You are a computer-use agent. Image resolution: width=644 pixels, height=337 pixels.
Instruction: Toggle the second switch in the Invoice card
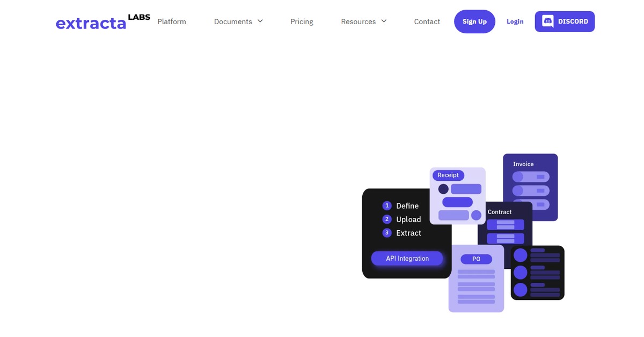[531, 191]
